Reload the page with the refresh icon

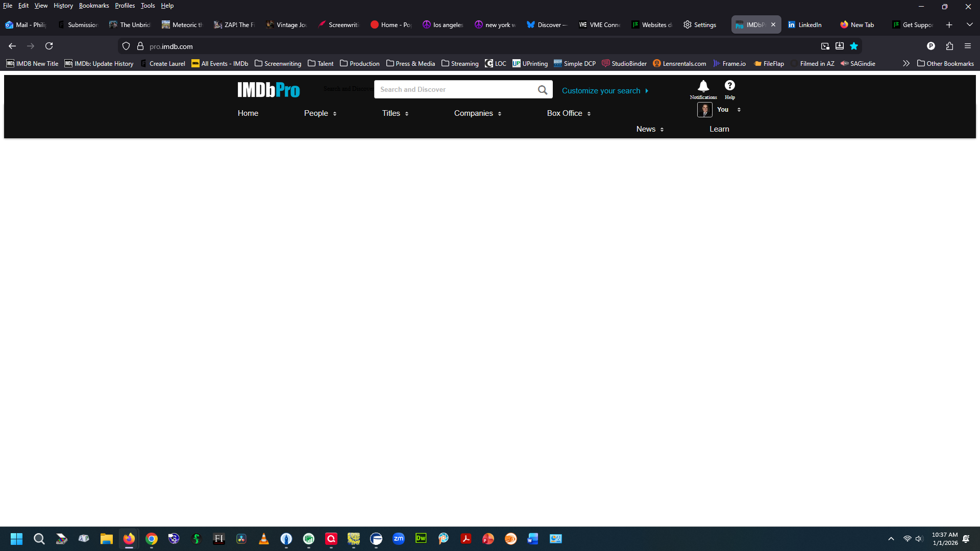click(49, 46)
